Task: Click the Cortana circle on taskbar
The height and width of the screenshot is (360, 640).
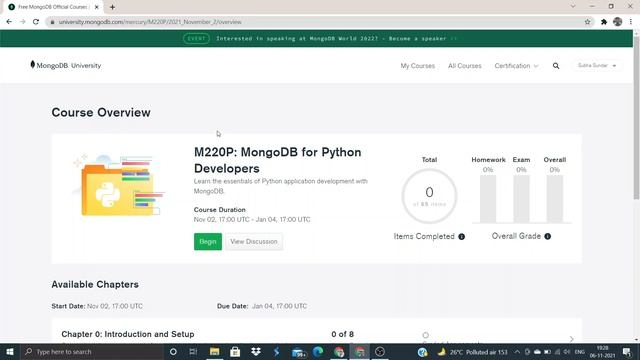Action: (173, 351)
